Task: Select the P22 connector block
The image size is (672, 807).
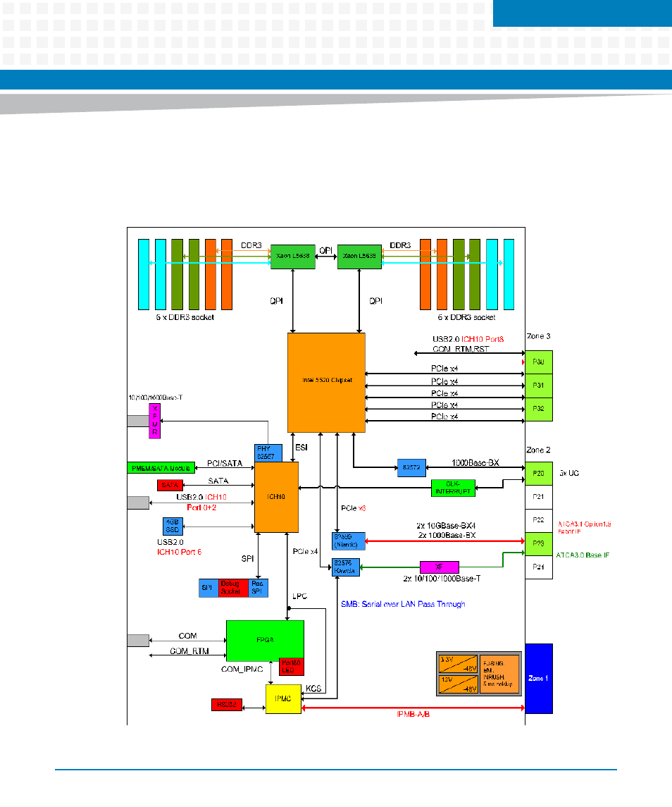Action: point(539,520)
